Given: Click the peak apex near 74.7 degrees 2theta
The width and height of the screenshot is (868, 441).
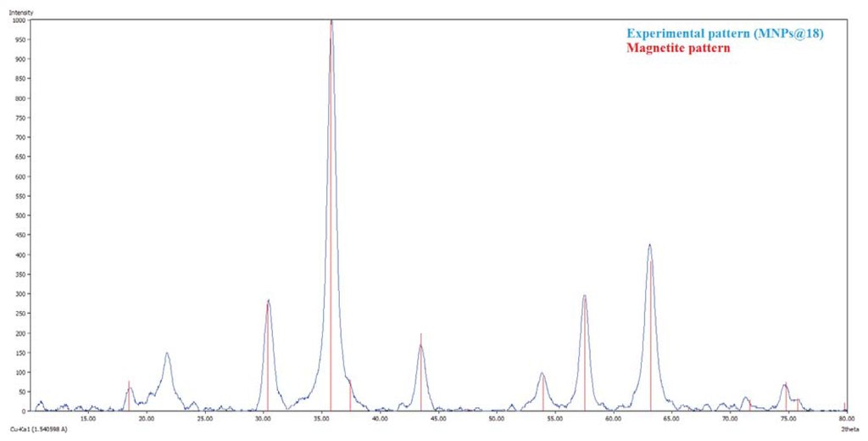Looking at the screenshot, I should pos(785,384).
